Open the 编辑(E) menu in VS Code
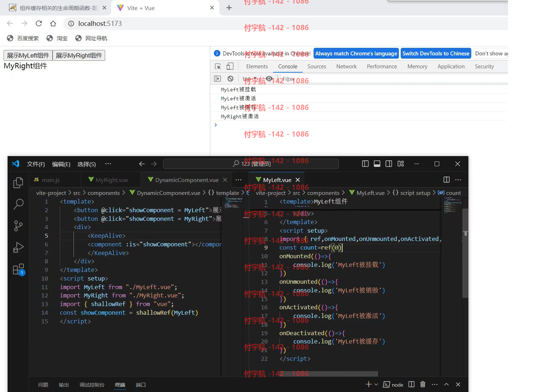553x392 pixels. tap(61, 164)
